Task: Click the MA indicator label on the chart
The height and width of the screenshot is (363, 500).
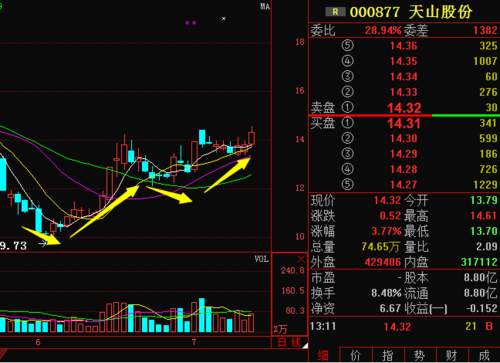Action: click(265, 6)
